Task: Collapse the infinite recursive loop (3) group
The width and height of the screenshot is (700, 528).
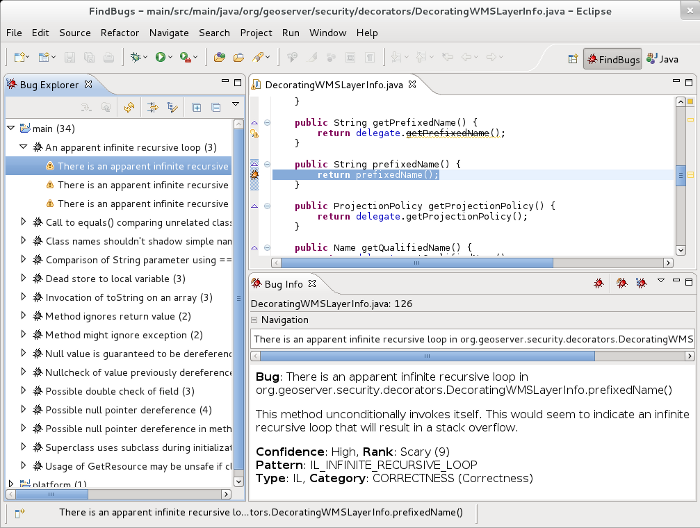Action: pos(24,146)
